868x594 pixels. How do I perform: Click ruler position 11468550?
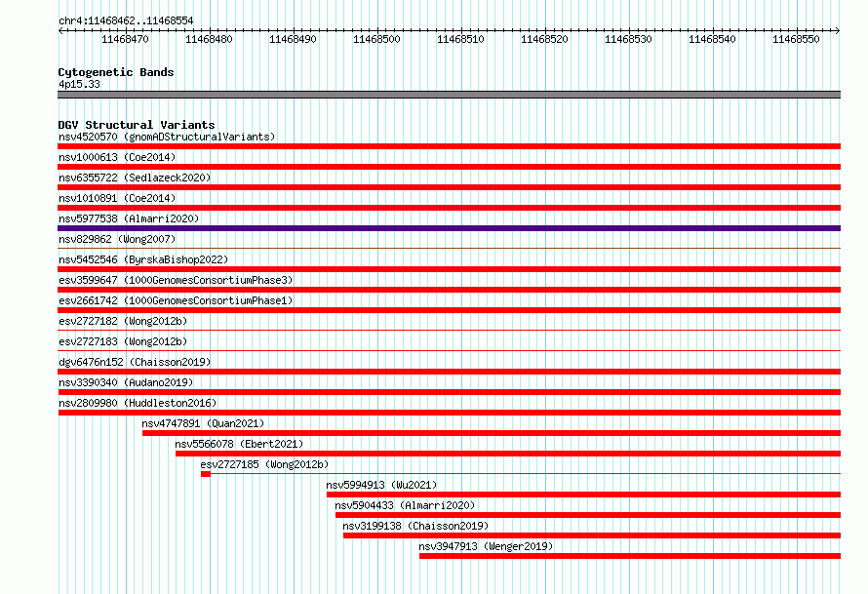796,39
